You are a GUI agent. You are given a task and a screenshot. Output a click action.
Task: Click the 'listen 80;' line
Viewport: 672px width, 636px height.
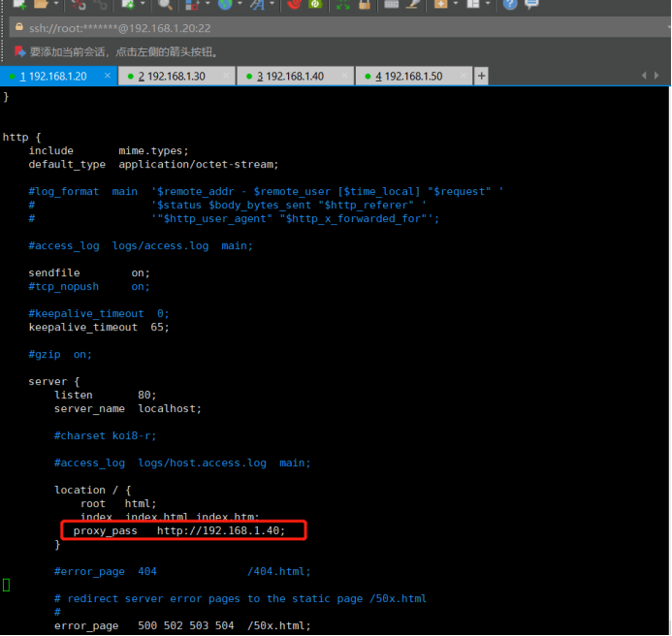(x=105, y=395)
